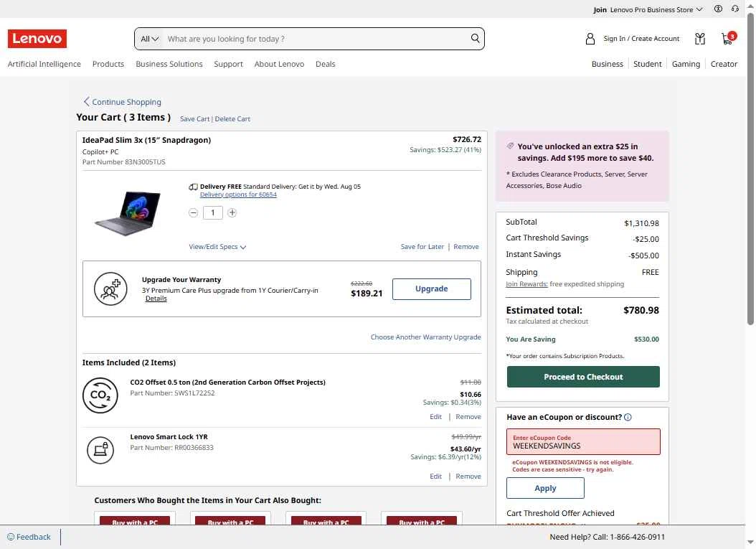Image resolution: width=756 pixels, height=549 pixels.
Task: Open warranty Details link
Action: coord(156,299)
